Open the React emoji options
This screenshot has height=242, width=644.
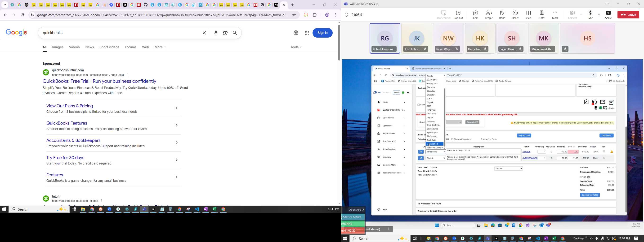(515, 15)
